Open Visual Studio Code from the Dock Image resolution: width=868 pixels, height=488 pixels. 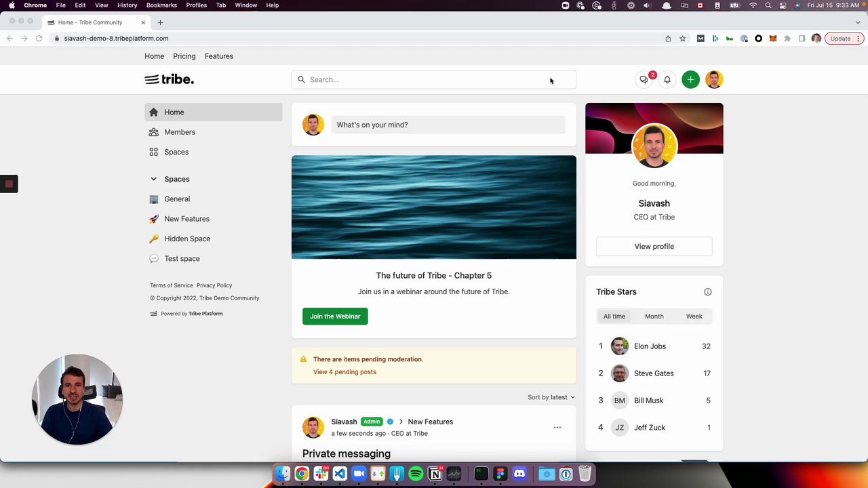[x=340, y=474]
